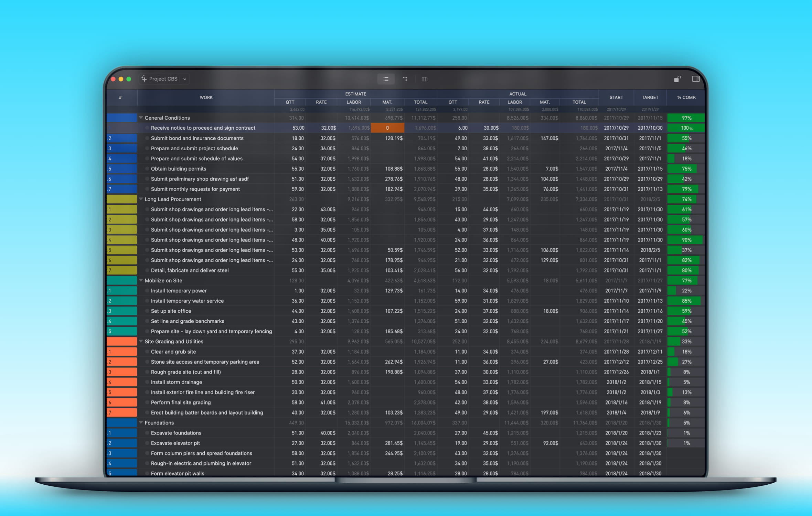The image size is (812, 516).
Task: Click the unlock padlock icon
Action: point(677,79)
